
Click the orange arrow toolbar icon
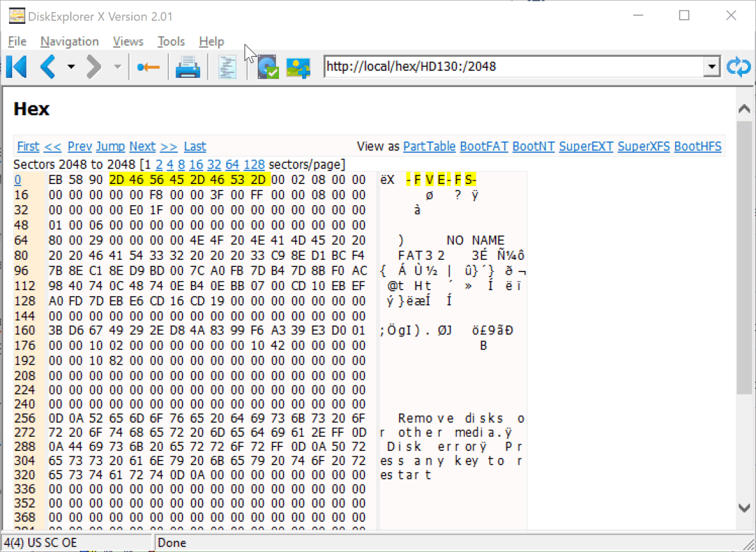point(148,67)
